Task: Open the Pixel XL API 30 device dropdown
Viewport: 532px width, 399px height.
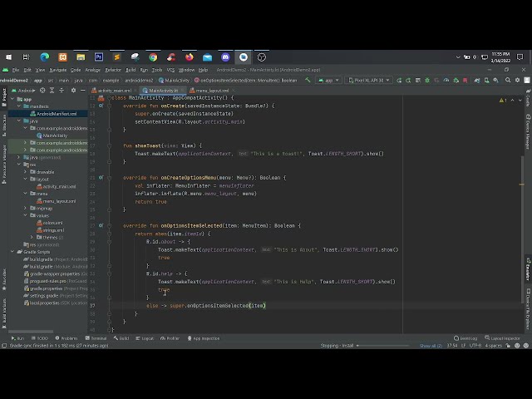Action: (368, 81)
